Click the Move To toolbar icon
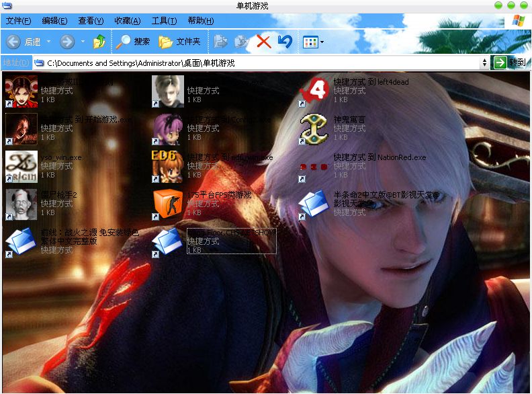 (x=220, y=42)
